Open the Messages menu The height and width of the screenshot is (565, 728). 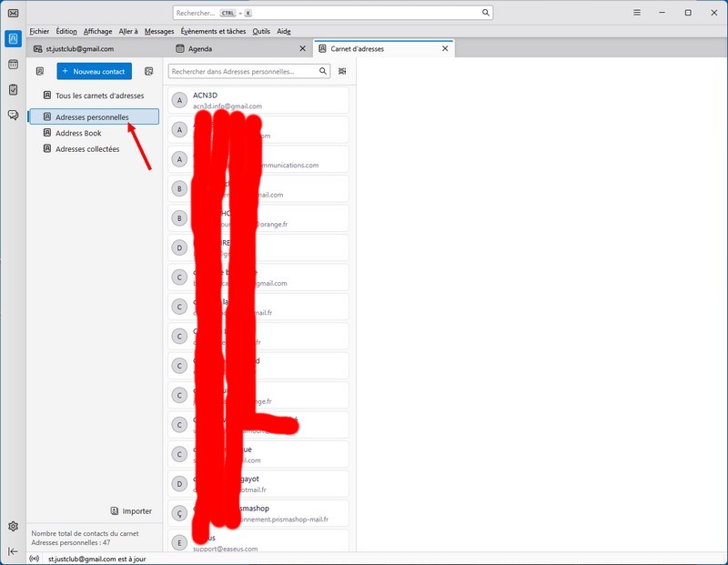tap(159, 31)
